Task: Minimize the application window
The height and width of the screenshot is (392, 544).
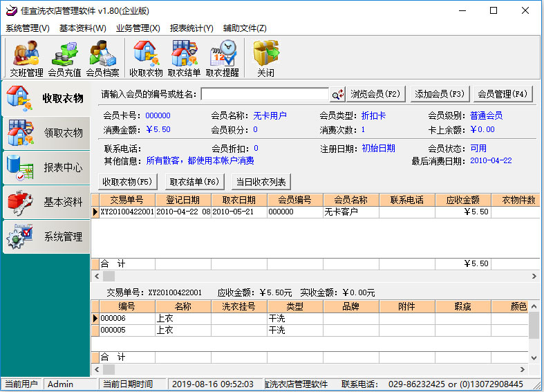Action: click(462, 11)
